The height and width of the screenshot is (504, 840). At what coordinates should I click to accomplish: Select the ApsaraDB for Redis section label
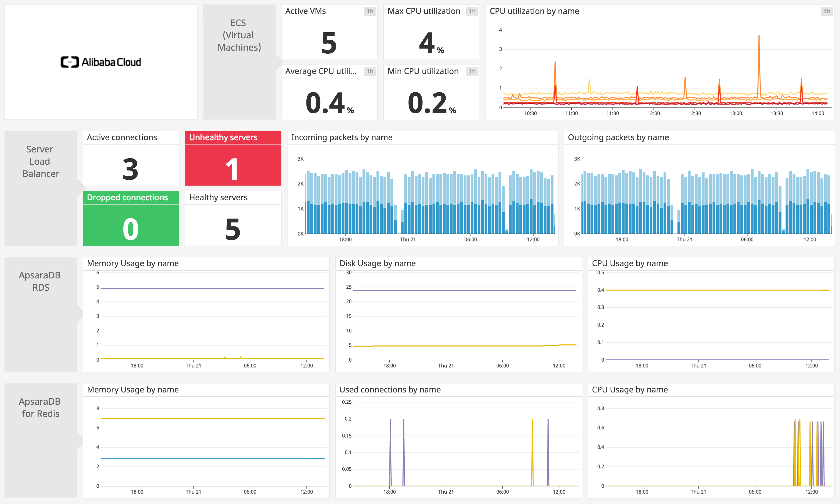point(40,407)
